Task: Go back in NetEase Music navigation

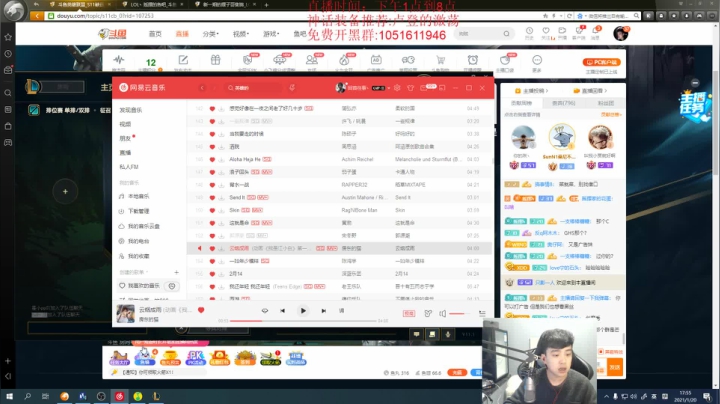Action: coord(202,88)
